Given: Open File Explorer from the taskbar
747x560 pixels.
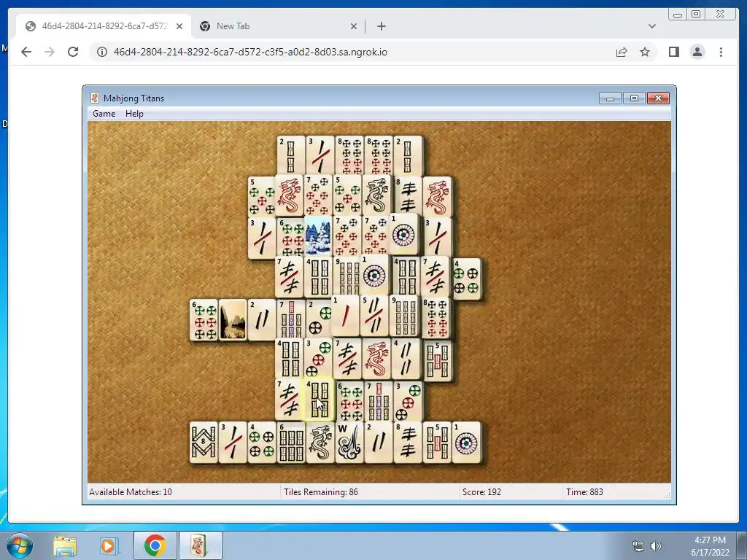Looking at the screenshot, I should pyautogui.click(x=65, y=545).
